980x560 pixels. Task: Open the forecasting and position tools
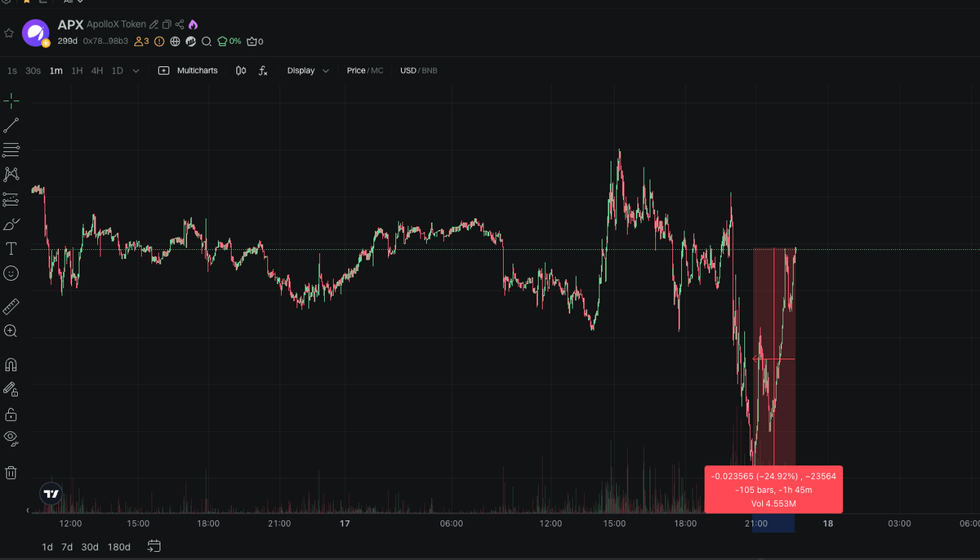11,199
